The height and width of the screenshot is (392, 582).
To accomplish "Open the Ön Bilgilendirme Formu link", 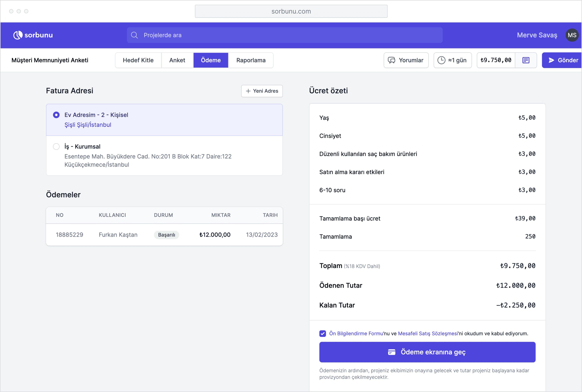I will pyautogui.click(x=356, y=333).
